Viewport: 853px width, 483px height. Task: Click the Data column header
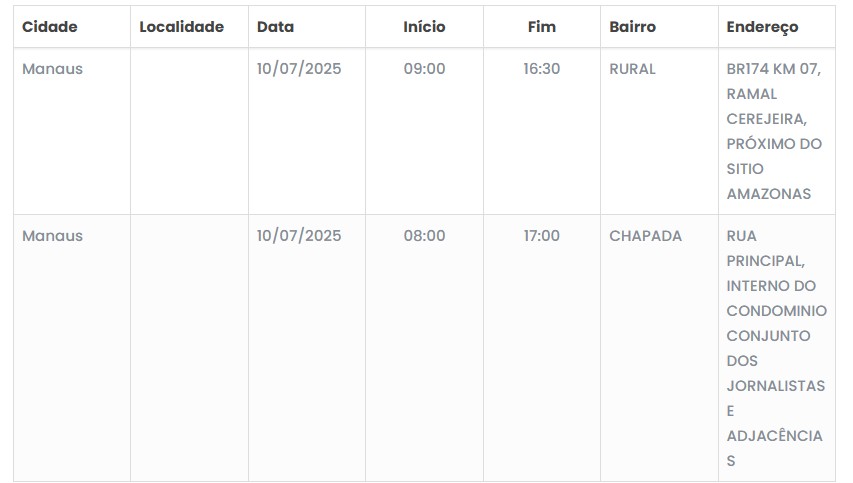pos(275,27)
